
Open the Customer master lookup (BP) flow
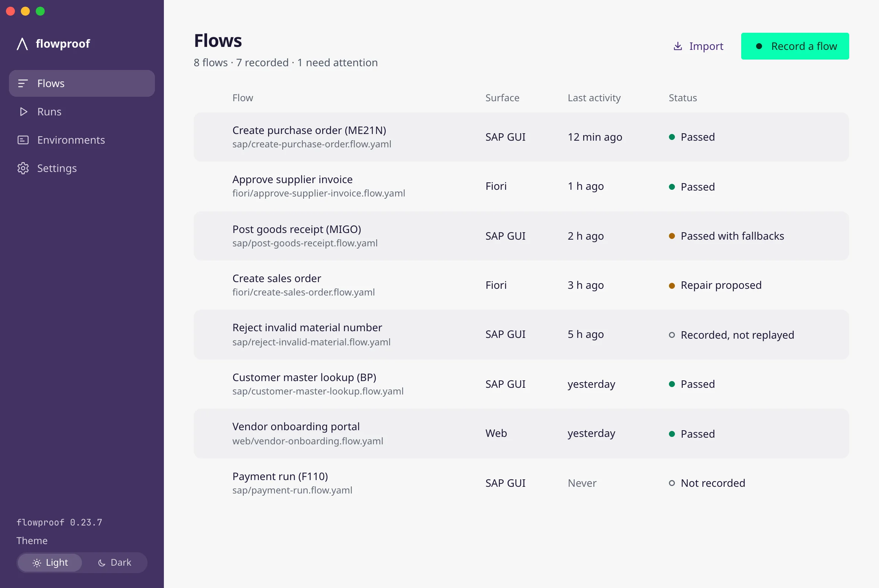521,384
